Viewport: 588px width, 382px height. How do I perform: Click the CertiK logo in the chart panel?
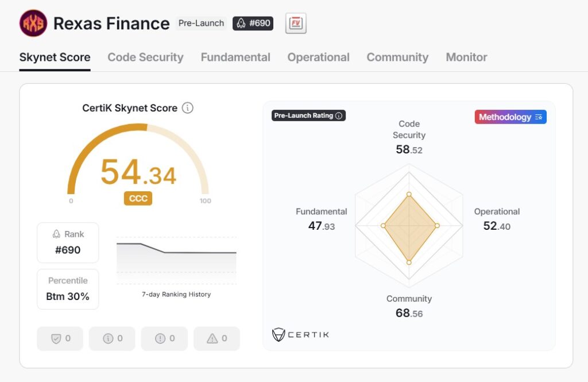(x=300, y=334)
